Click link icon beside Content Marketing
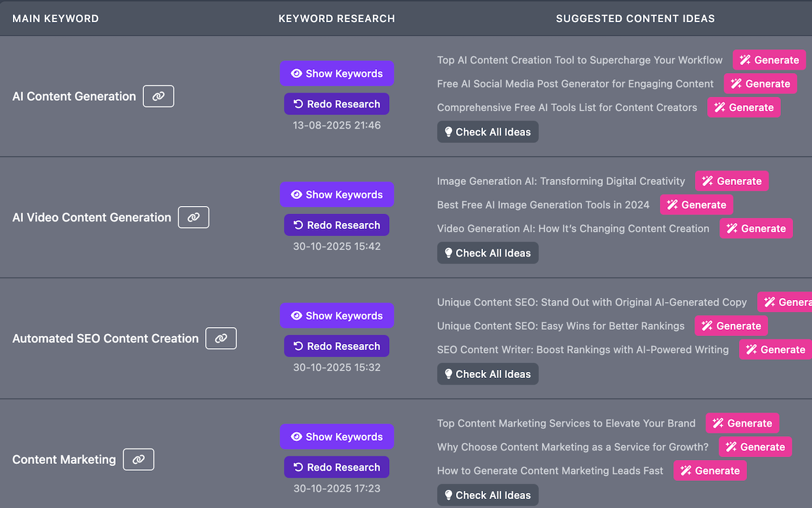 [x=138, y=459]
